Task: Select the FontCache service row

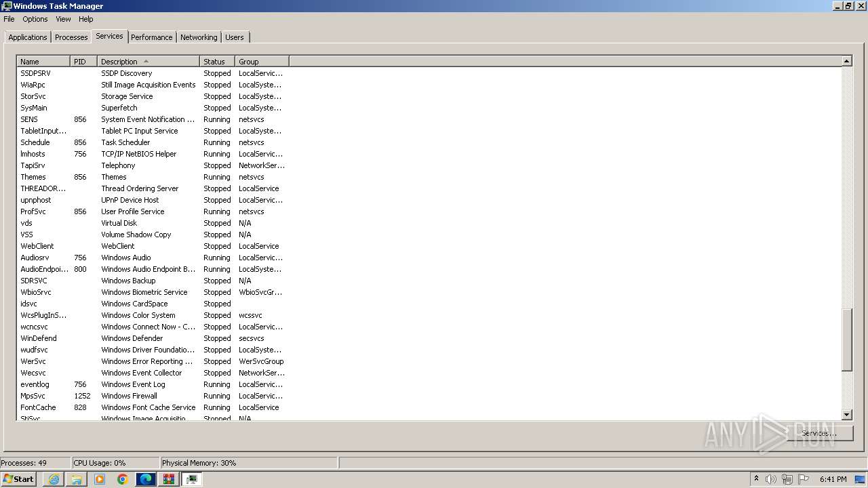Action: pyautogui.click(x=153, y=407)
